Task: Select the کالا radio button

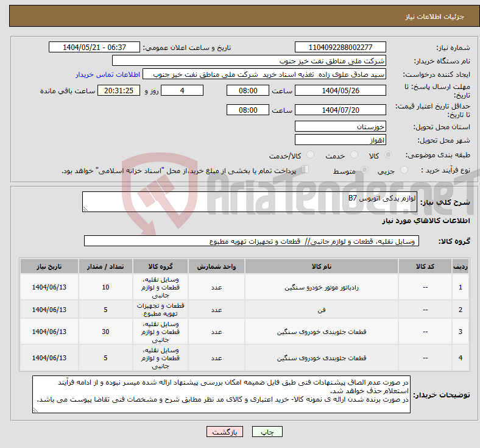Action: pos(388,155)
